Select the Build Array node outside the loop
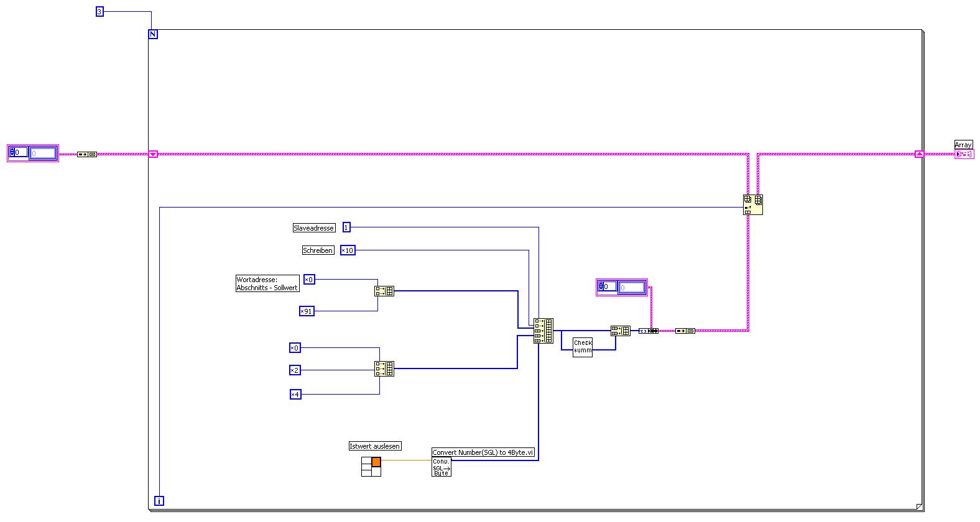980x522 pixels. click(87, 153)
